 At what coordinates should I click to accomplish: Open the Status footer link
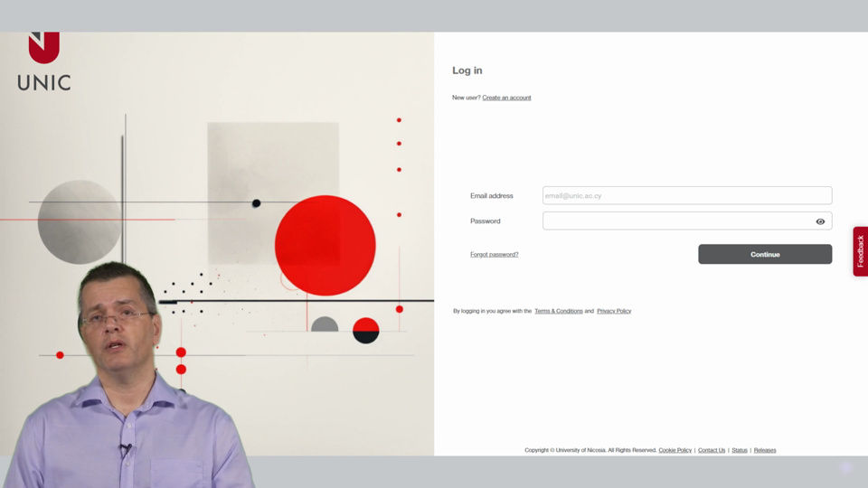(x=740, y=450)
